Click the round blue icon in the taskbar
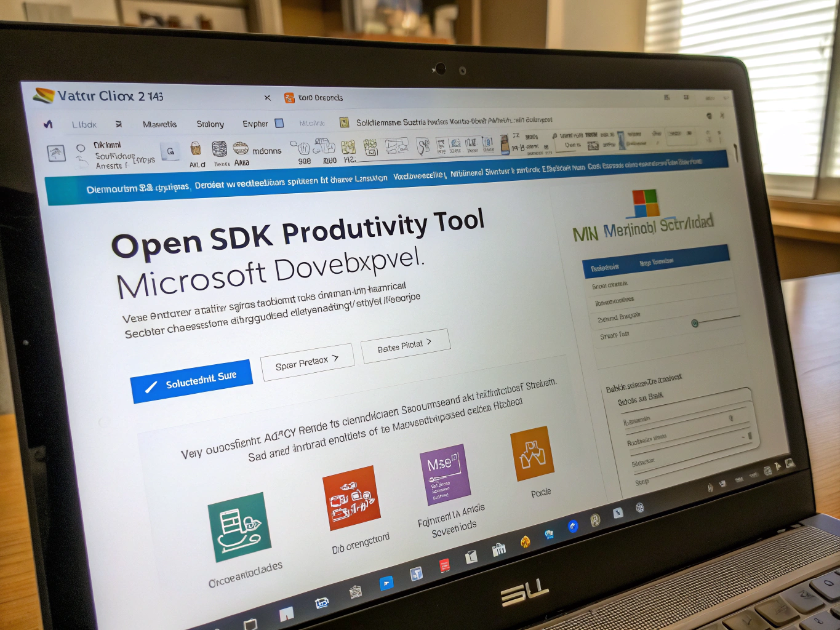 573,526
